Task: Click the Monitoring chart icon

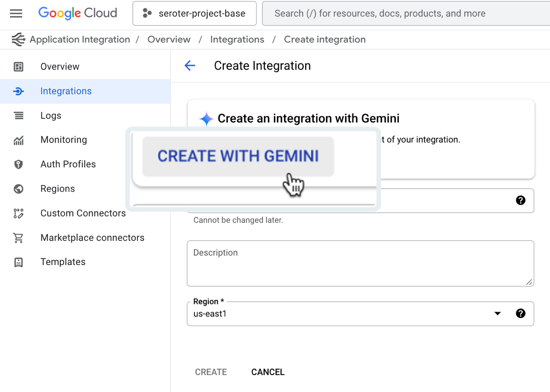Action: (x=18, y=140)
